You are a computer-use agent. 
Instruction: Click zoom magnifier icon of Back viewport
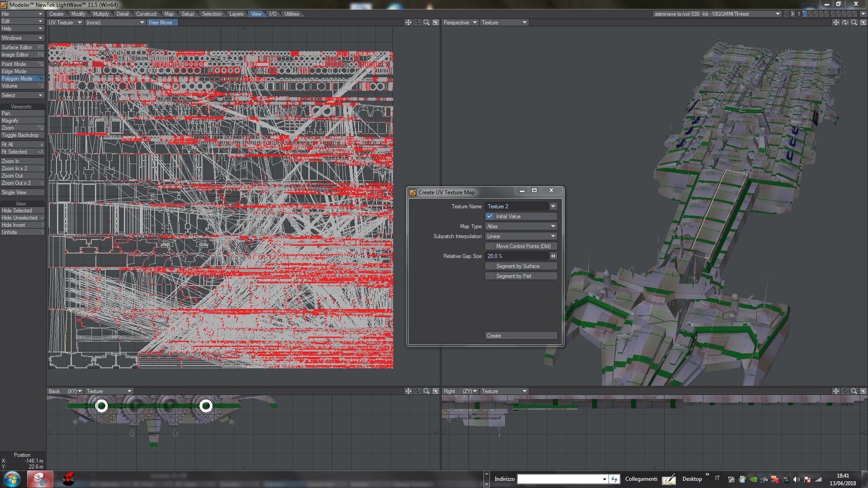point(426,391)
